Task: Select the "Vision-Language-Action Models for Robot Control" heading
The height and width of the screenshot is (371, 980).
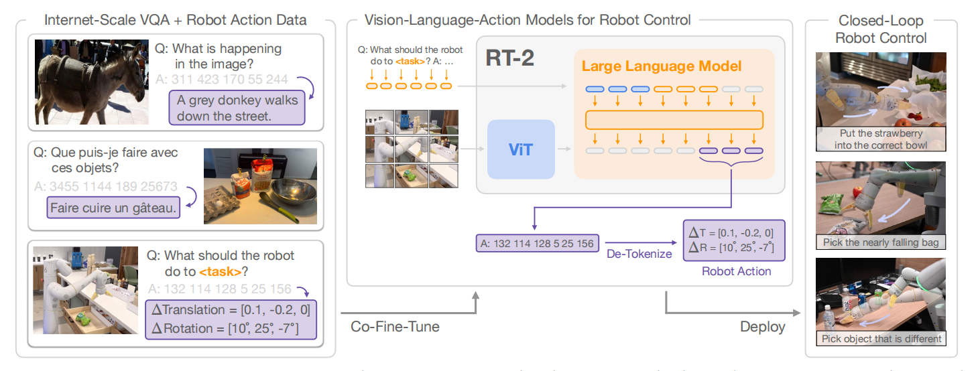Action: 528,19
